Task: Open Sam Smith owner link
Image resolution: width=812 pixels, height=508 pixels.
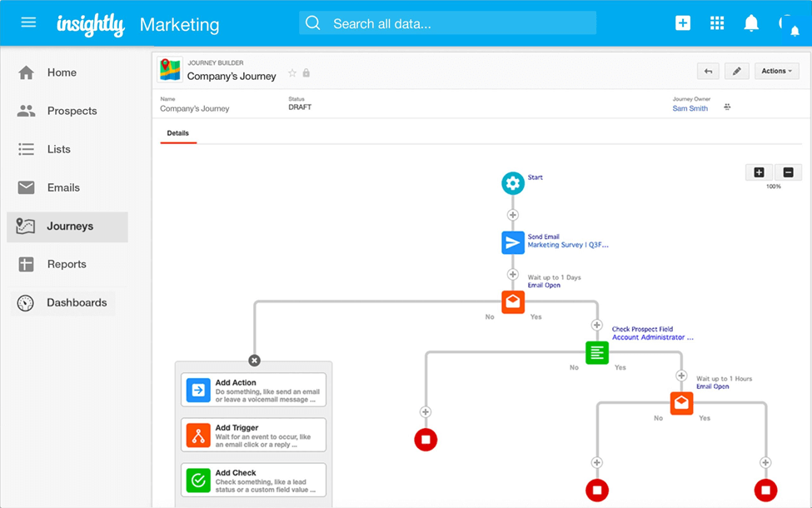Action: (x=690, y=108)
